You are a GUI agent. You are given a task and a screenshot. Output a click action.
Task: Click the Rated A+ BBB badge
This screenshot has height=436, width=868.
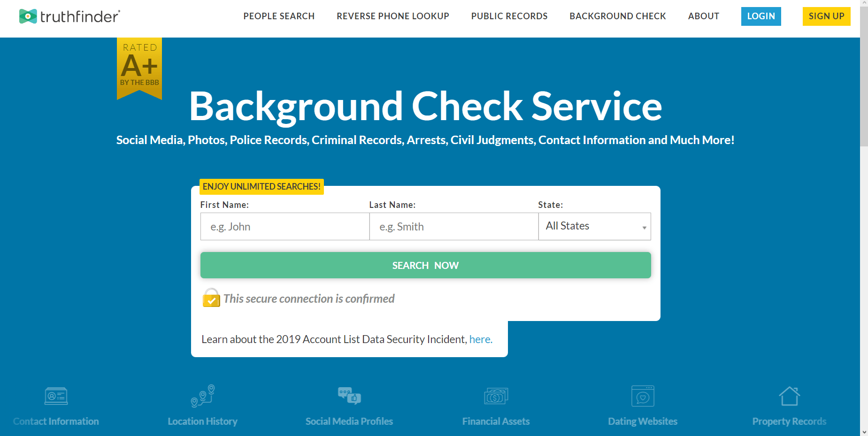[139, 69]
